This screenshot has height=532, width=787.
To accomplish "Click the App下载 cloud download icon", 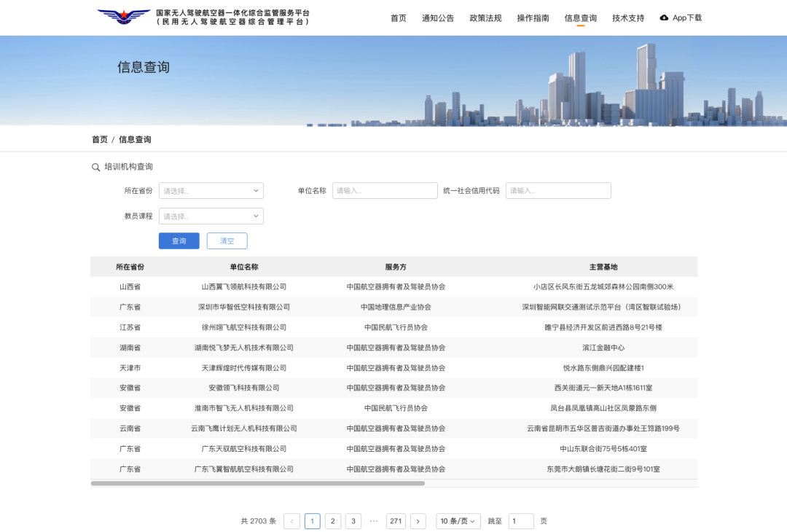I will pos(664,17).
